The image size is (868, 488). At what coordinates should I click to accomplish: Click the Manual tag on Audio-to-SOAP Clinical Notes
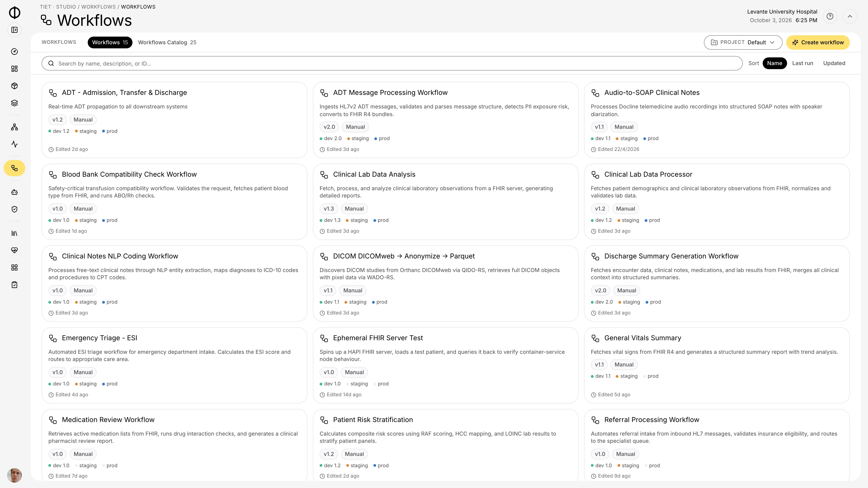pos(624,127)
